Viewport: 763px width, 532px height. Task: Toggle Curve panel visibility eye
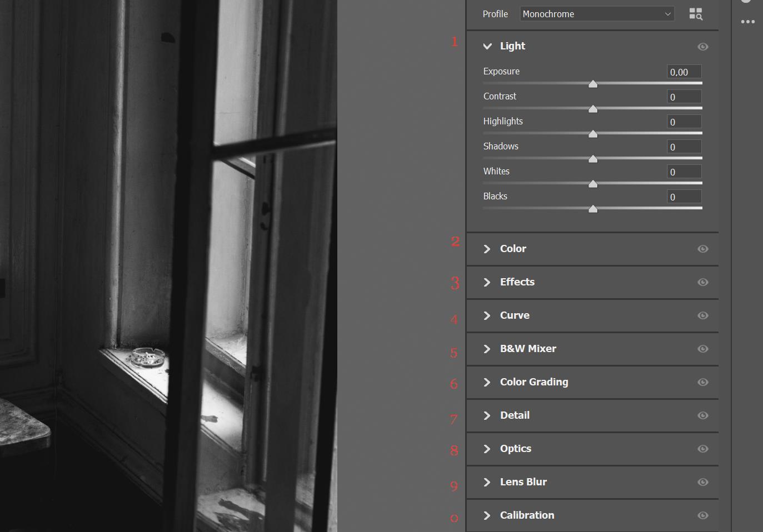(x=702, y=315)
